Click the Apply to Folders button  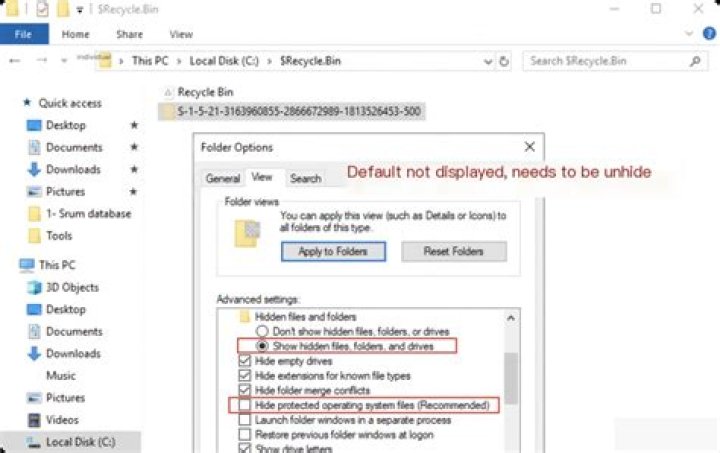(333, 252)
